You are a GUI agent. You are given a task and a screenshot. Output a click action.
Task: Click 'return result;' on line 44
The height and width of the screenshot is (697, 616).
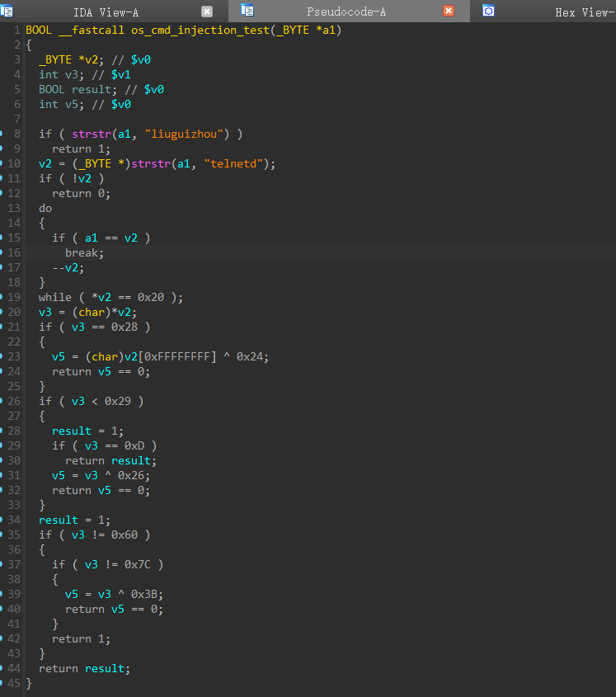tap(84, 669)
